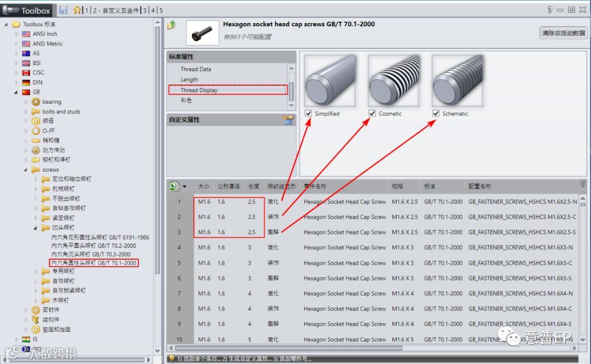Expand the 机械螺钉 folder
This screenshot has height=364, width=591.
[x=36, y=189]
